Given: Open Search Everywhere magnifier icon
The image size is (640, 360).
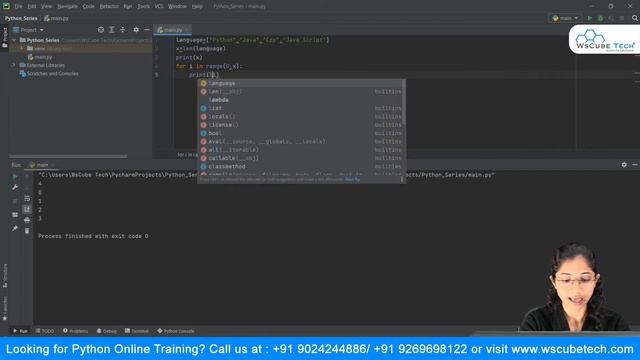Looking at the screenshot, I should point(635,18).
